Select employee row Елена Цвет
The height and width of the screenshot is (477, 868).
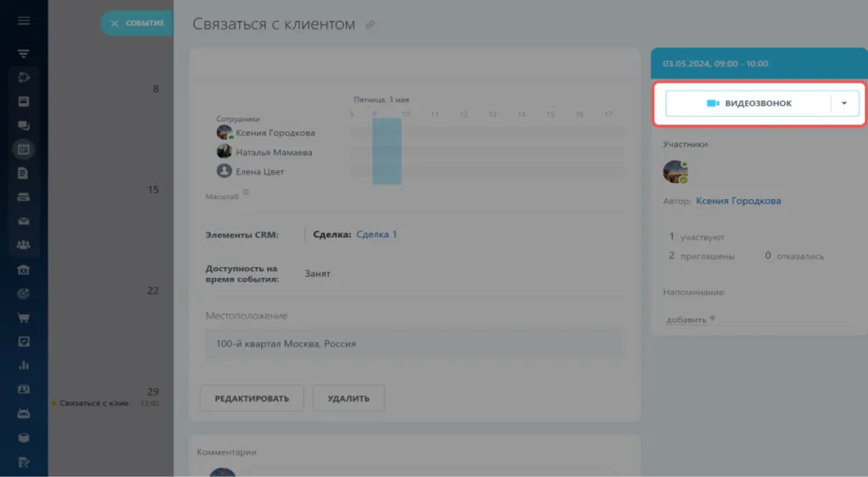[x=250, y=171]
